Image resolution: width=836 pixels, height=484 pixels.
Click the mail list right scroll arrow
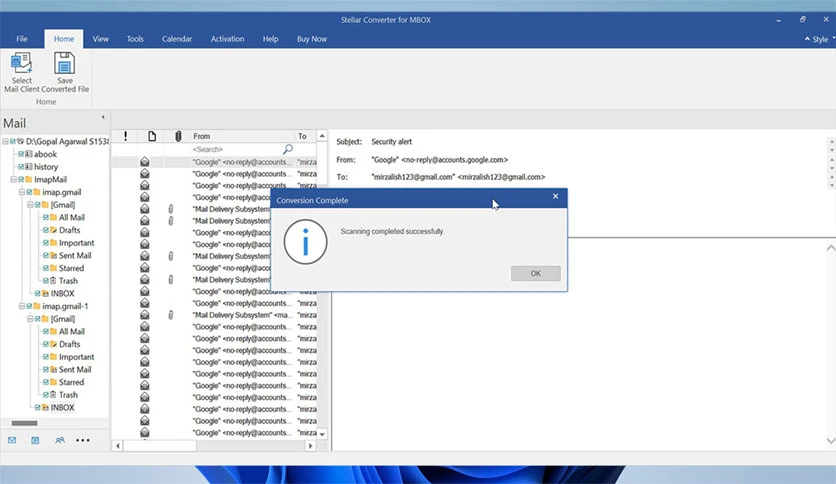click(310, 446)
